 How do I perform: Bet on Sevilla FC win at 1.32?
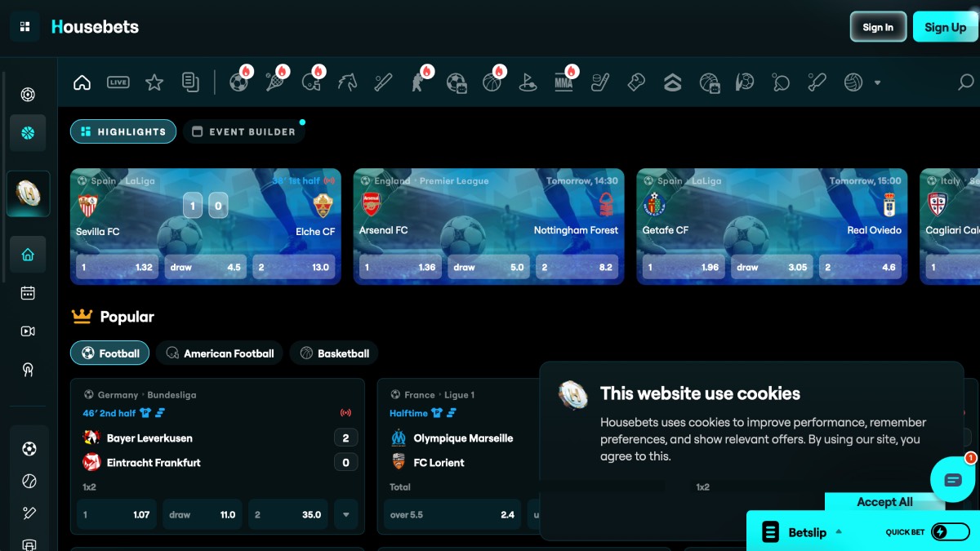tap(117, 267)
